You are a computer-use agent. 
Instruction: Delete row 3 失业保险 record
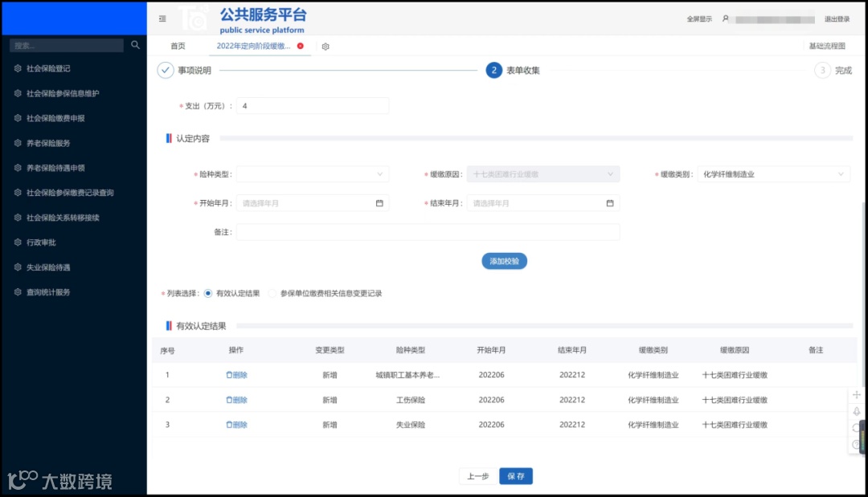(236, 425)
